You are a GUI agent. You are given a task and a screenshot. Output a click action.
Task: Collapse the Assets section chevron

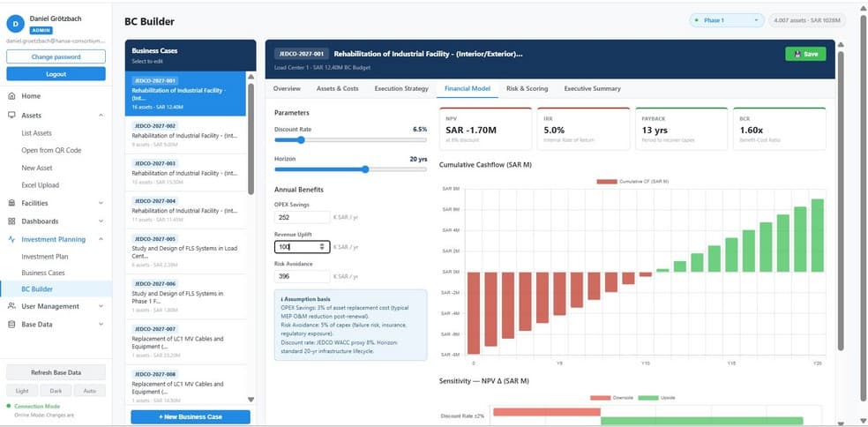click(x=101, y=116)
